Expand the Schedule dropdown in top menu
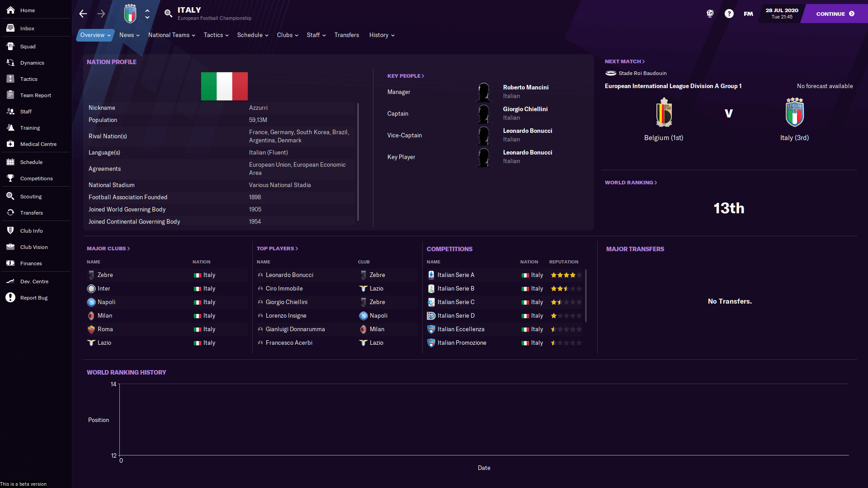The image size is (868, 488). pos(253,35)
